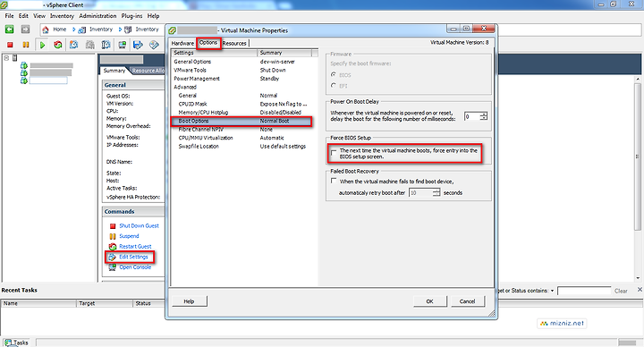Switch to the Options tab
The width and height of the screenshot is (644, 347).
click(208, 43)
